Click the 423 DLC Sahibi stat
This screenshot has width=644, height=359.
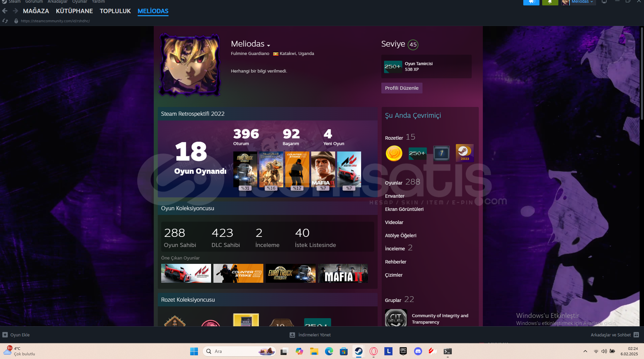(226, 238)
